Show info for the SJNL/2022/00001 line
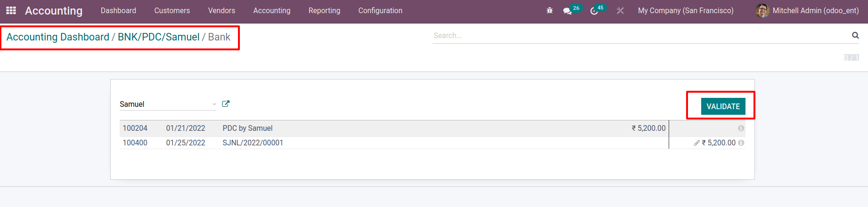 741,143
